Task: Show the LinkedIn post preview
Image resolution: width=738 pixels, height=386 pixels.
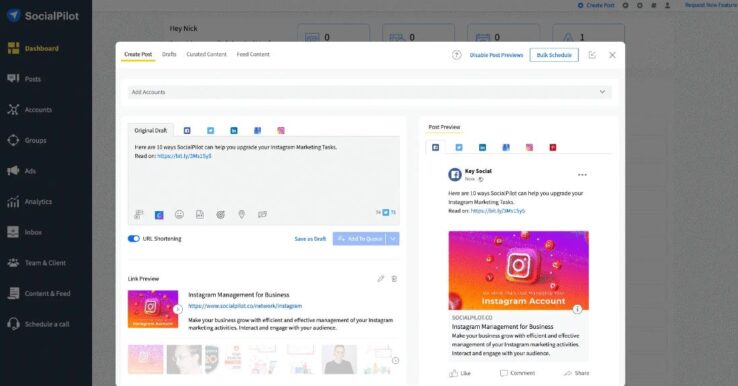Action: [x=482, y=147]
